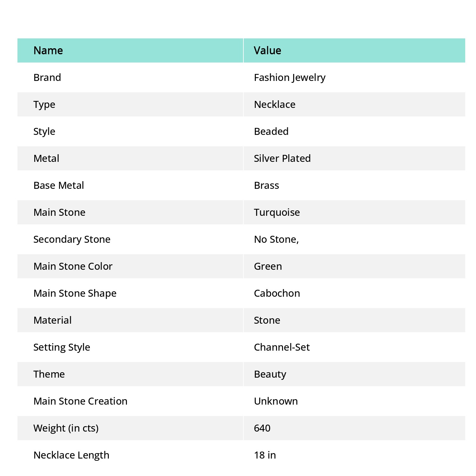476x476 pixels.
Task: Click the Beauty theme value
Action: [270, 374]
